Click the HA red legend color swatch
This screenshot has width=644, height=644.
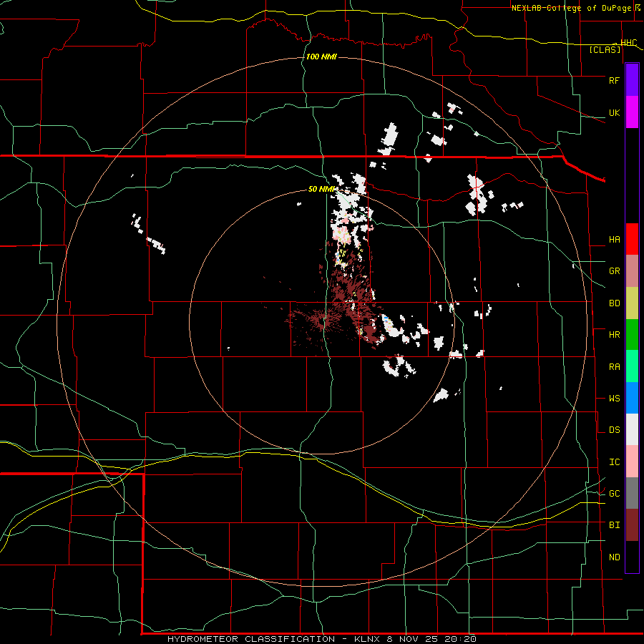click(632, 239)
